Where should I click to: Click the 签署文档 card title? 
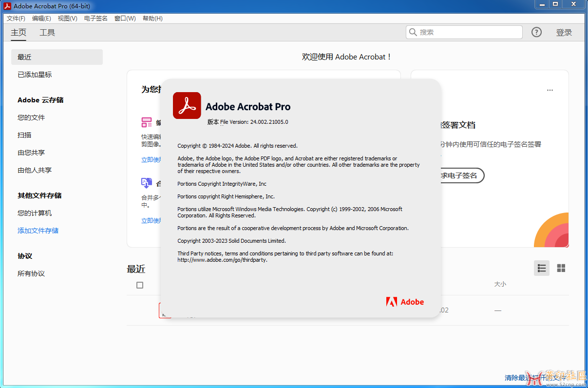point(458,125)
